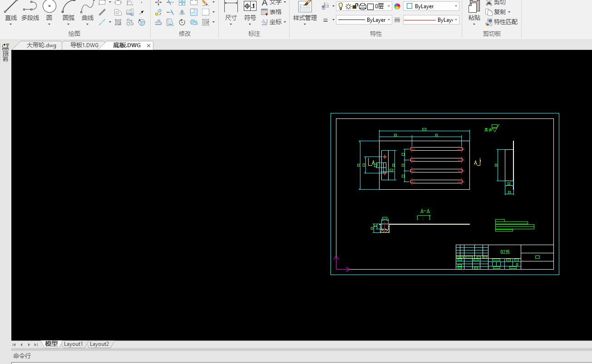Viewport: 592px width, 364px height.
Task: Click the 特性匹配 match properties button
Action: point(501,22)
